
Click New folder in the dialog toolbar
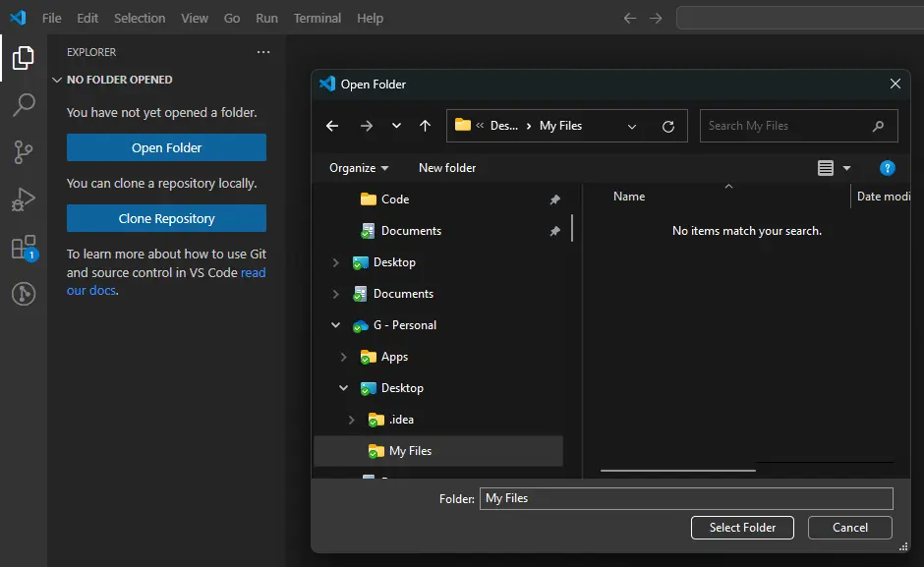click(447, 168)
